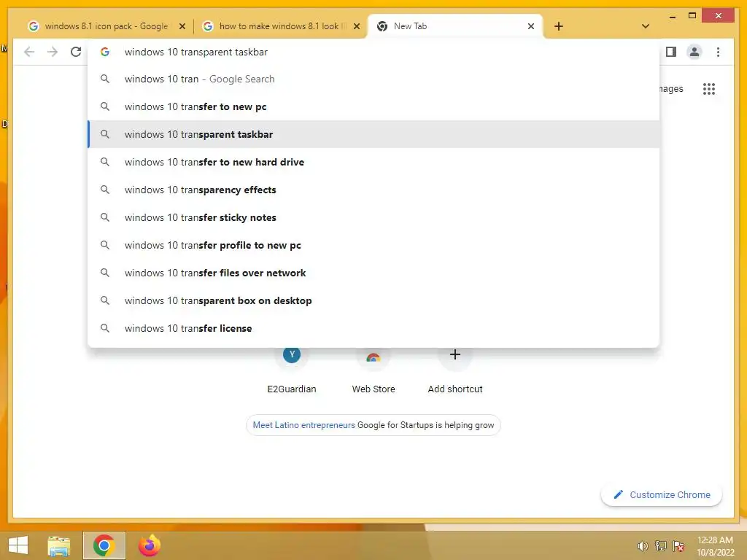Select the highlighted 'windows 10 transparent taskbar' suggestion
The image size is (747, 560).
[373, 134]
